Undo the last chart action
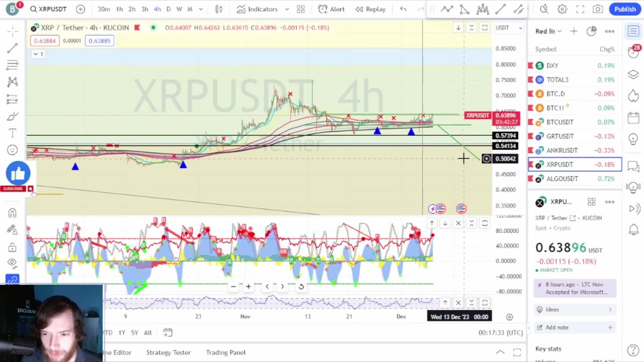 403,9
